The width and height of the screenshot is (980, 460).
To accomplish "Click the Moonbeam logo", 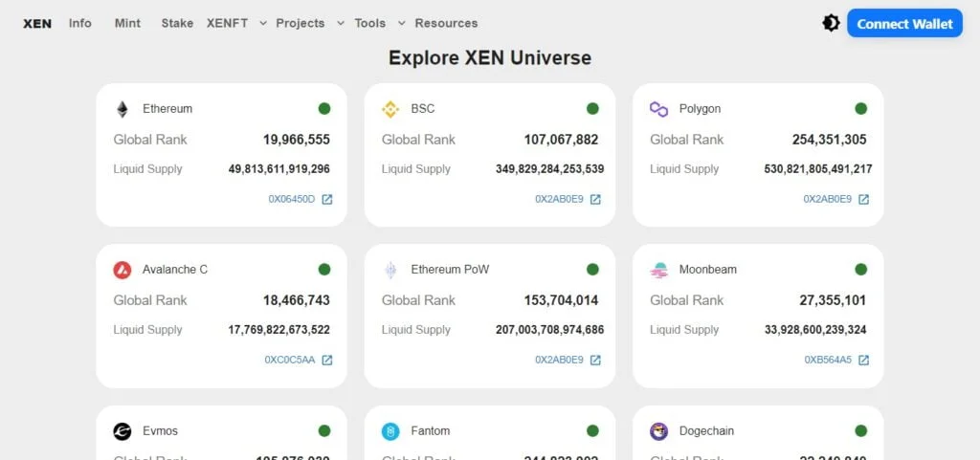I will (x=658, y=270).
